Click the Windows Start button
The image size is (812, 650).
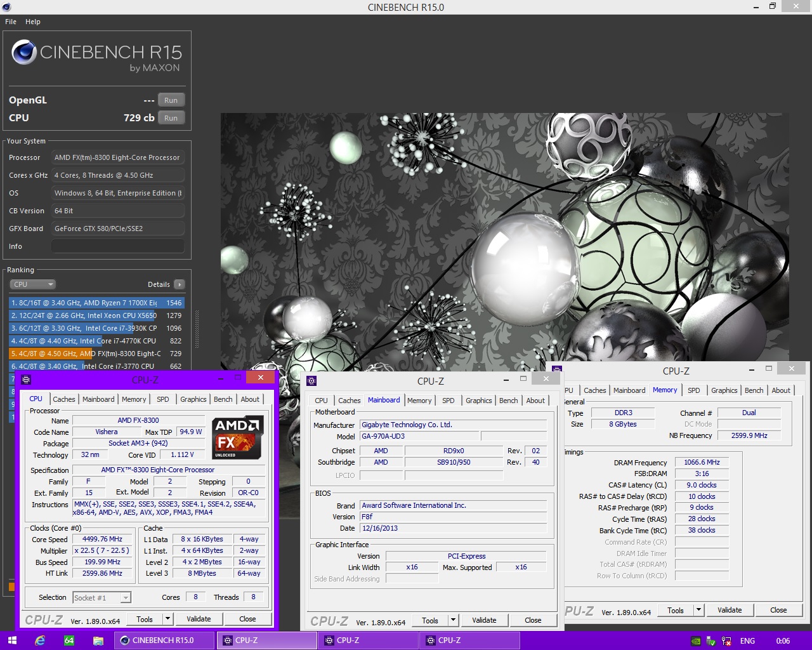tap(12, 640)
